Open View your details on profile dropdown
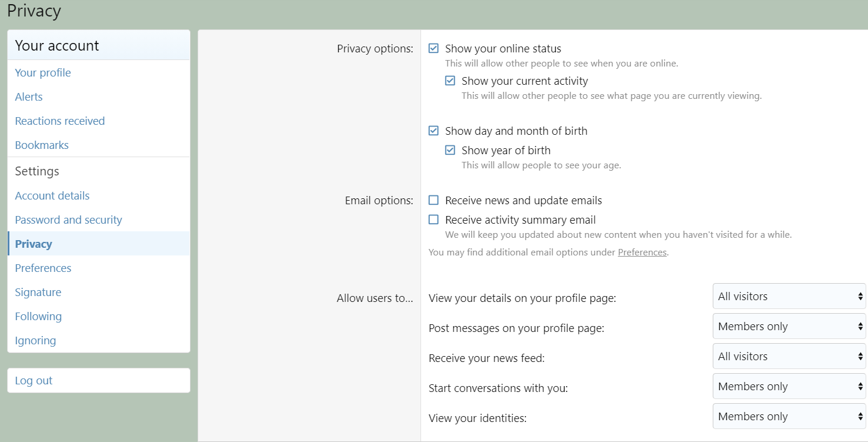The height and width of the screenshot is (442, 868). [x=789, y=297]
